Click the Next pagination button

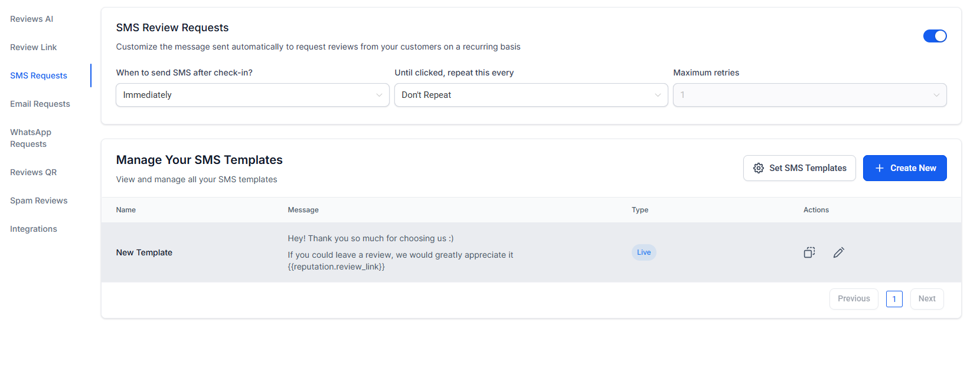(x=926, y=299)
